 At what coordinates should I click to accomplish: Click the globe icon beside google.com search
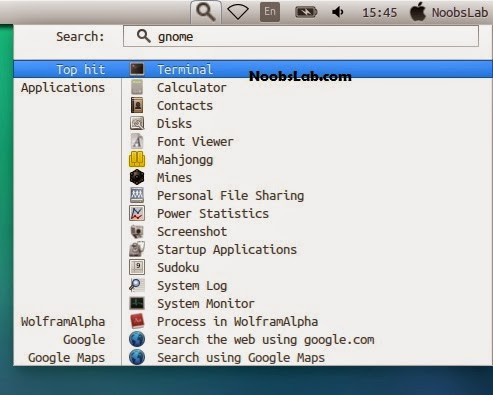tap(137, 339)
